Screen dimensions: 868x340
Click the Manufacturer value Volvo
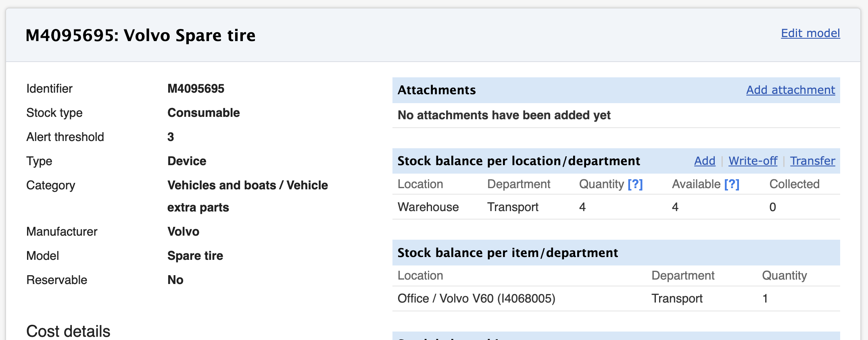pos(183,232)
